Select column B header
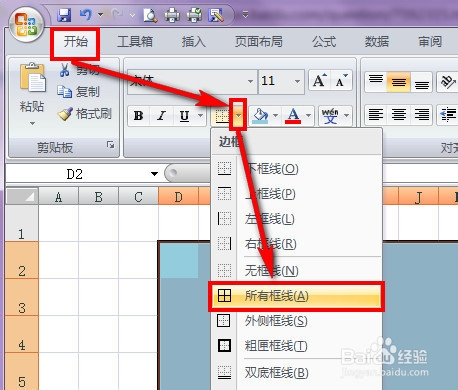 point(98,197)
